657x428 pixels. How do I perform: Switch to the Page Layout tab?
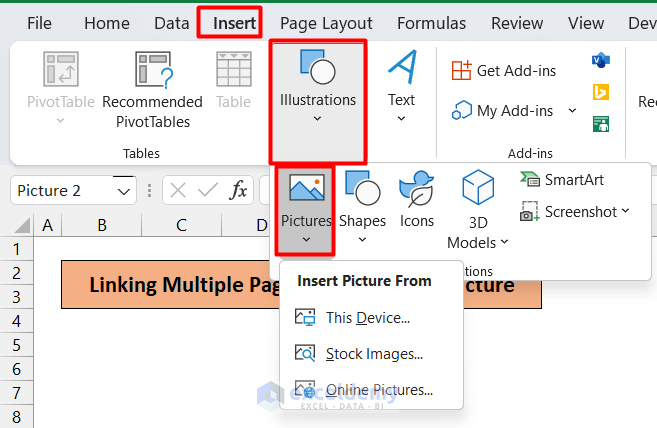click(326, 23)
